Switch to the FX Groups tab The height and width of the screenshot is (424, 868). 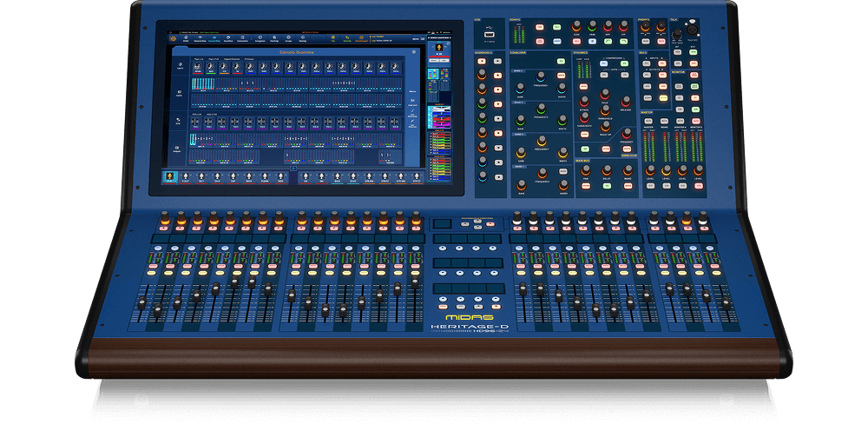click(x=249, y=59)
